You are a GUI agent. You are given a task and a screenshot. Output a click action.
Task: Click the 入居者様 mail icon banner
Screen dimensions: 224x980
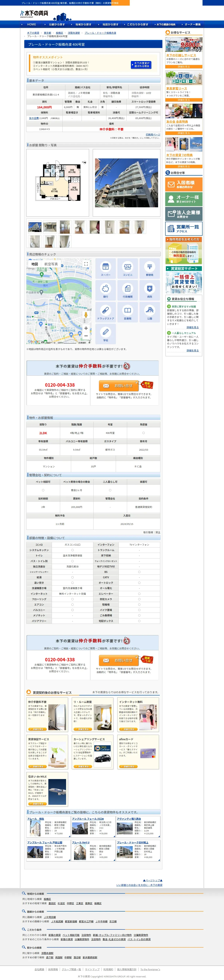pyautogui.click(x=184, y=185)
